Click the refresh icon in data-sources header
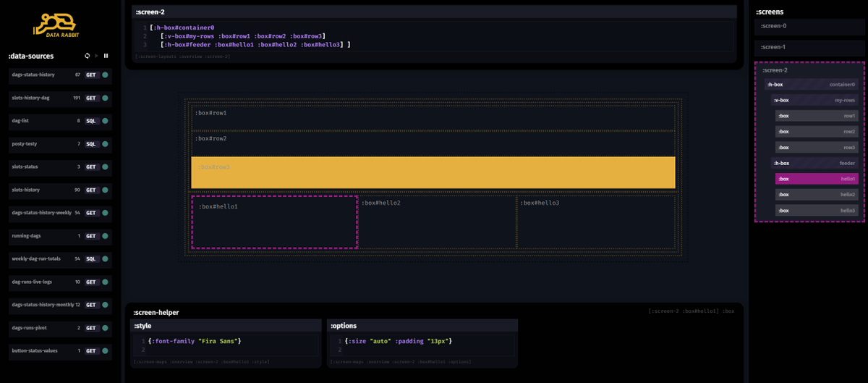Viewport: 868px width, 383px height. (x=88, y=56)
